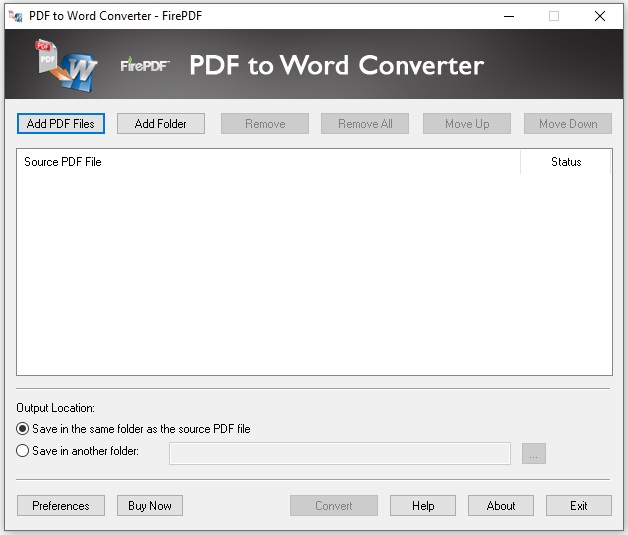Open the Preferences dialog
Viewport: 628px width, 535px height.
point(61,506)
